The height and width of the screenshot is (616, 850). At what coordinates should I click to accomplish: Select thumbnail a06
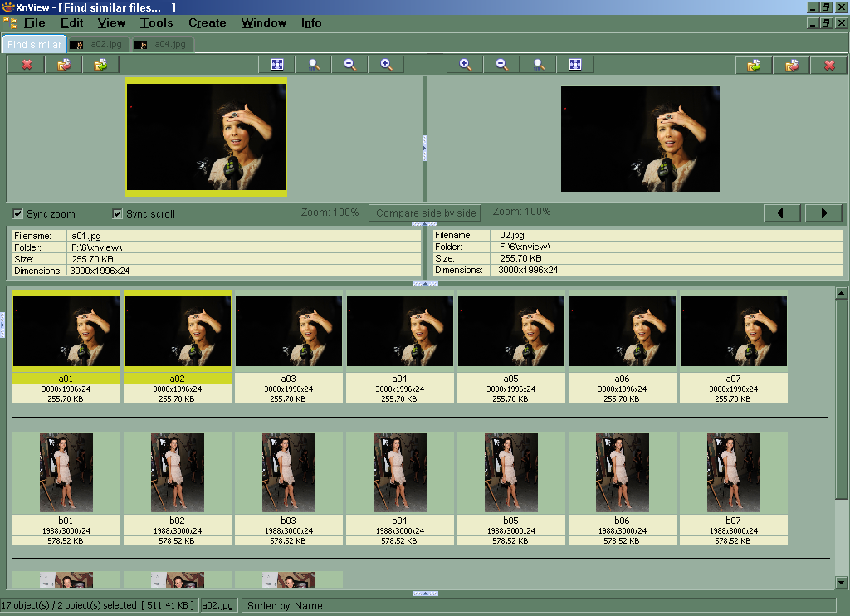(622, 347)
